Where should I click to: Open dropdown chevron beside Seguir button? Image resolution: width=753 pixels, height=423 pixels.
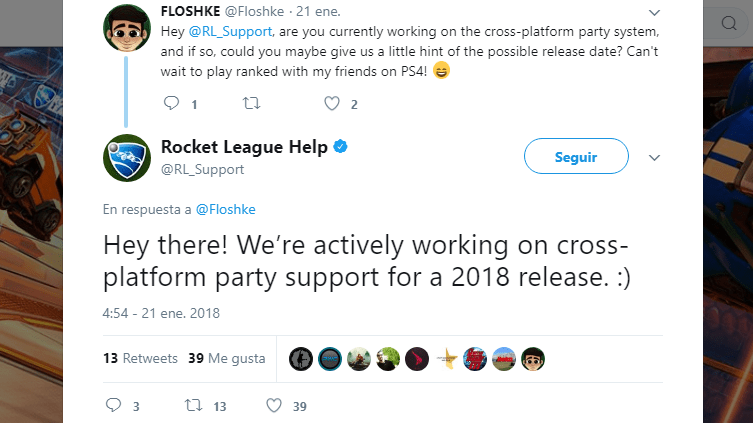[654, 158]
